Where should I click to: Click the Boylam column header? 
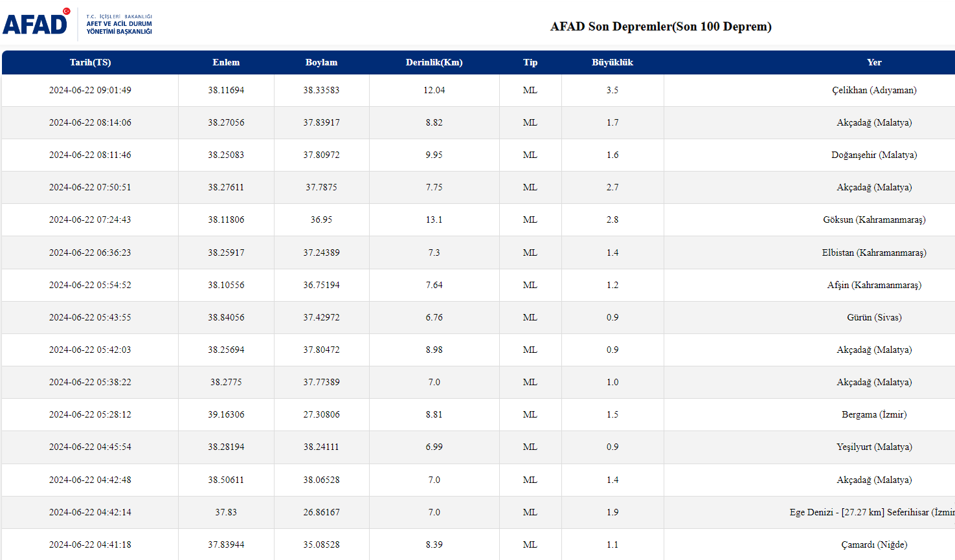(321, 62)
